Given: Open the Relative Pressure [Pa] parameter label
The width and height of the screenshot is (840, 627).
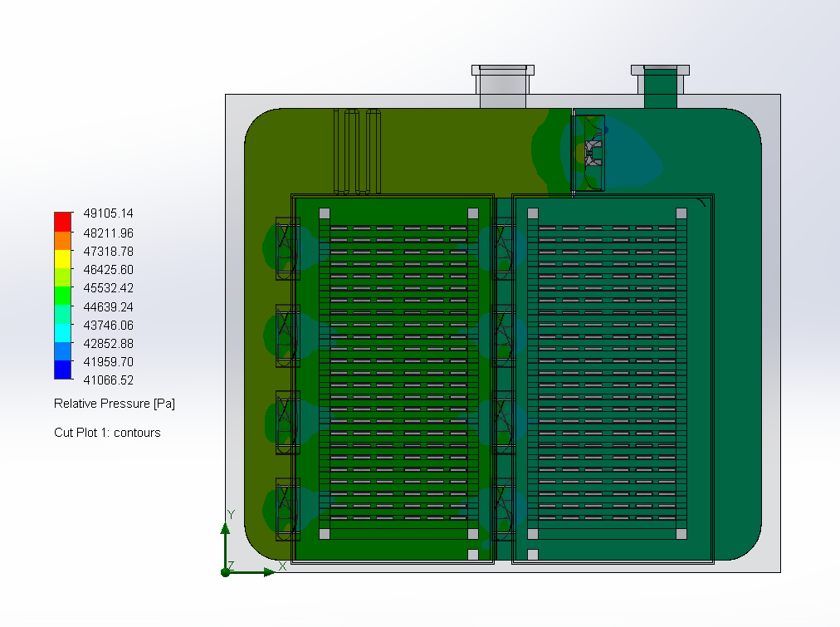Looking at the screenshot, I should [115, 404].
